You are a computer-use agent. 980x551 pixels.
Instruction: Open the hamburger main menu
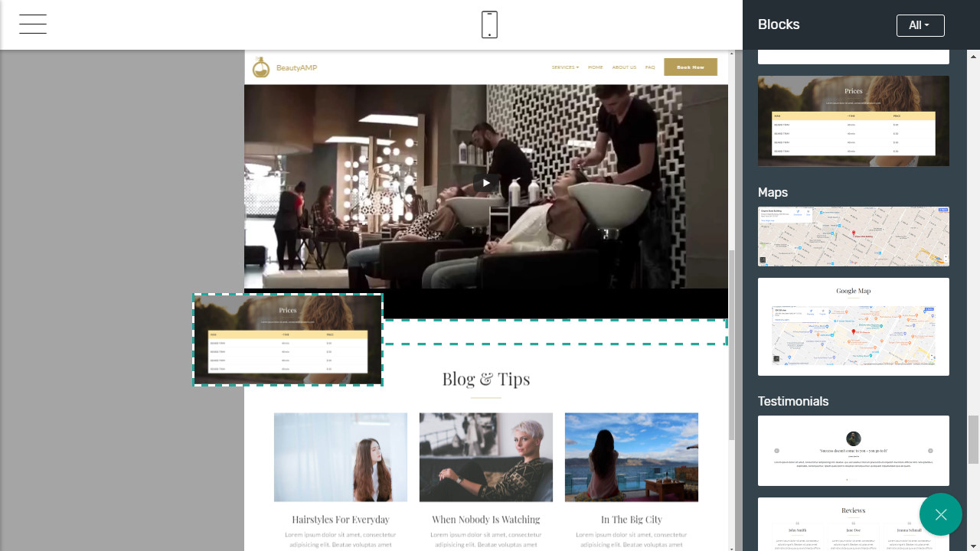click(33, 24)
